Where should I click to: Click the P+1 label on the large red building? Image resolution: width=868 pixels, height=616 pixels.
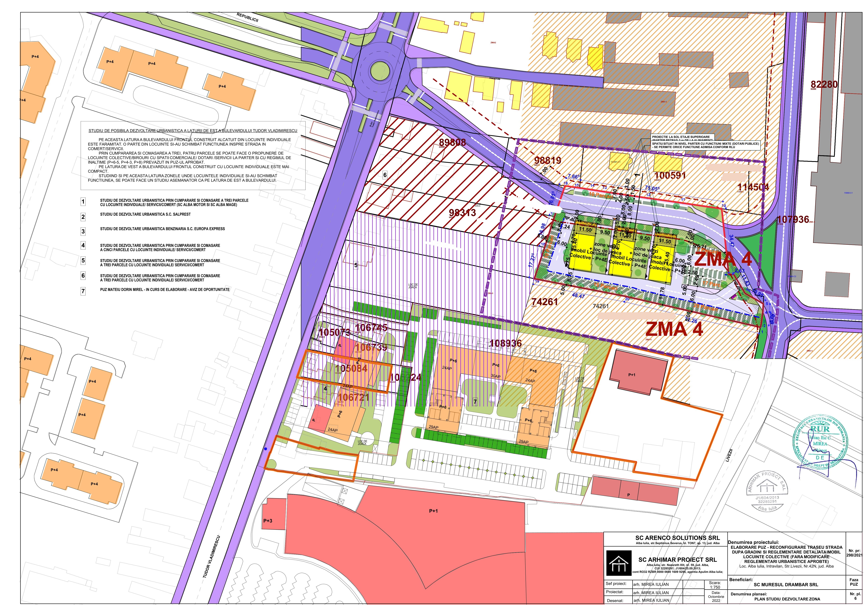[x=433, y=511]
